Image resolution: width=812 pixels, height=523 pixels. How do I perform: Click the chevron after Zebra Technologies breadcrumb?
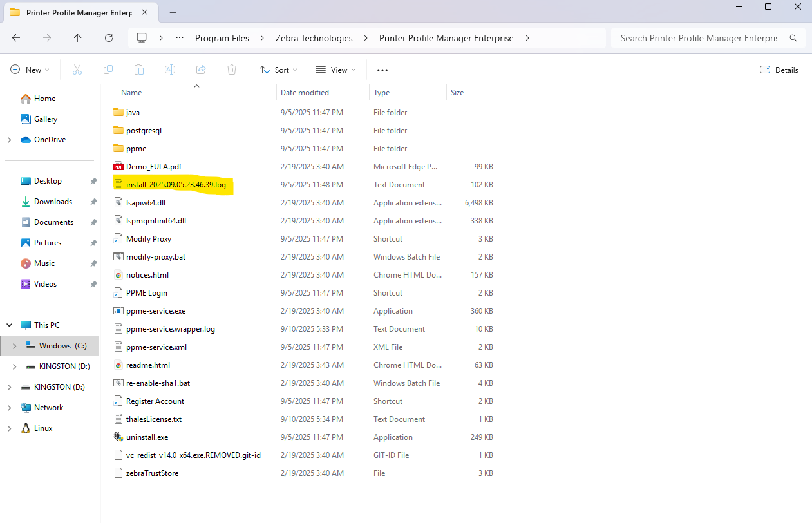pyautogui.click(x=366, y=38)
